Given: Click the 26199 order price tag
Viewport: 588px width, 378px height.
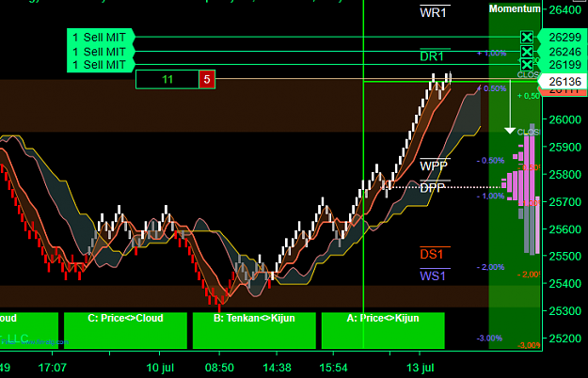Looking at the screenshot, I should tap(562, 65).
